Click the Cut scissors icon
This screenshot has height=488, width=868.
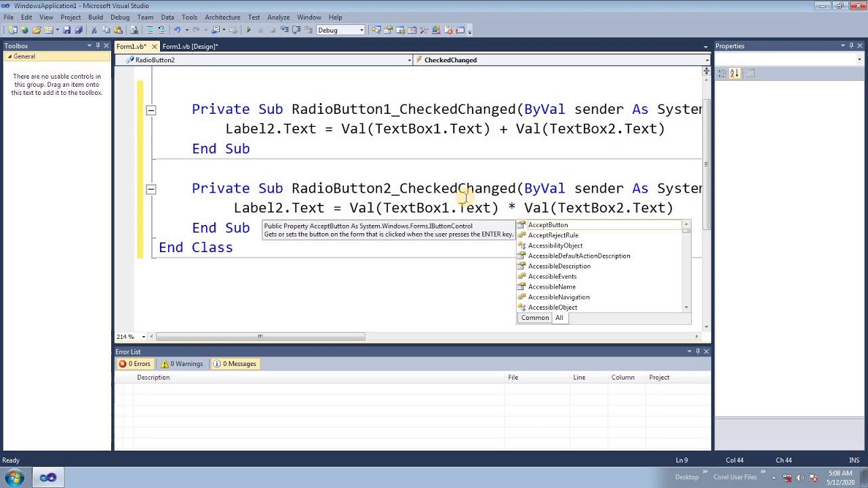[94, 30]
